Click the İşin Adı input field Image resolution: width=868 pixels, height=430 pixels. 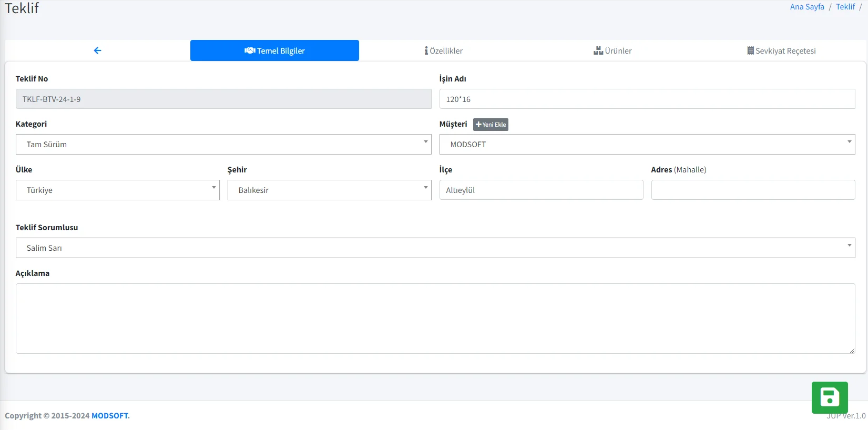tap(647, 99)
